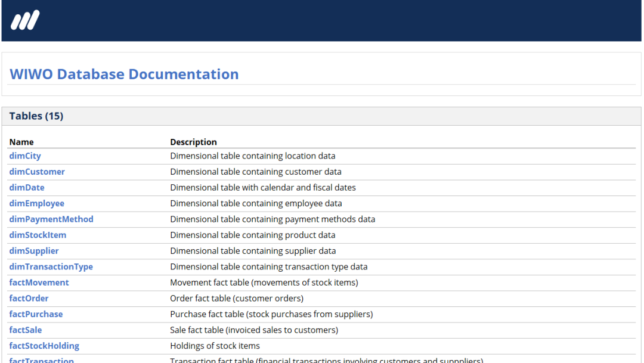Go to the factSale table

[26, 330]
